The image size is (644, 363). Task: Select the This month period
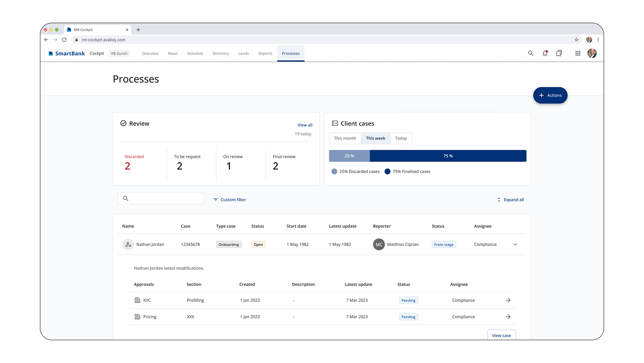click(345, 138)
